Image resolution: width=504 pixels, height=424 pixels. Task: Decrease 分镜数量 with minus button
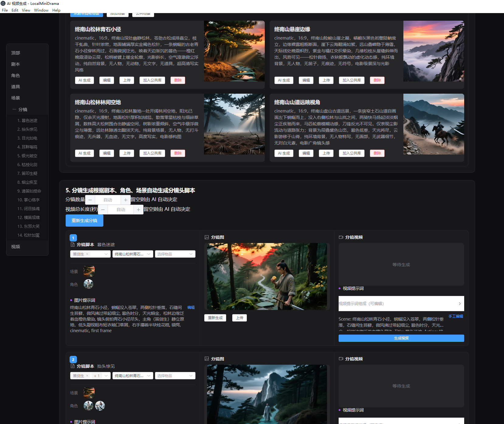click(x=90, y=200)
